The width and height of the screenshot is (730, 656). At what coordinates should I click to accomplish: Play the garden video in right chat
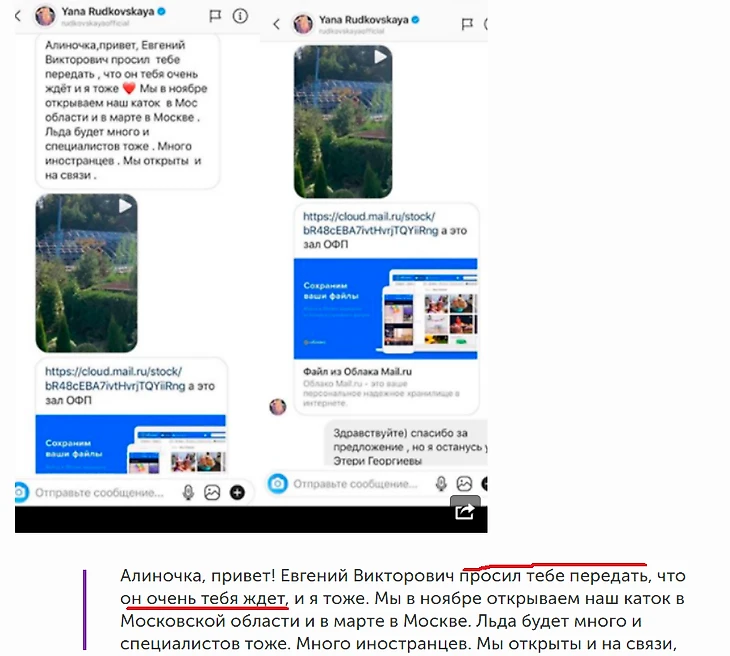tap(343, 122)
